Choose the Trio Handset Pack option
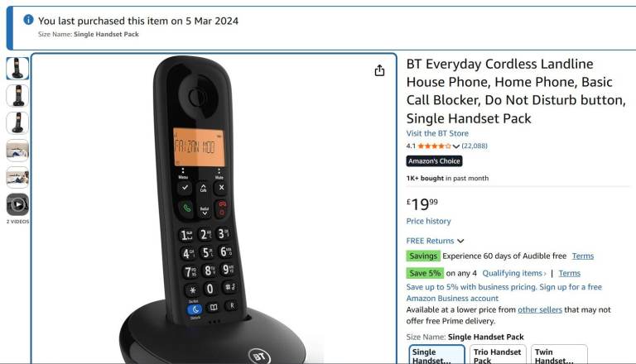 point(498,355)
